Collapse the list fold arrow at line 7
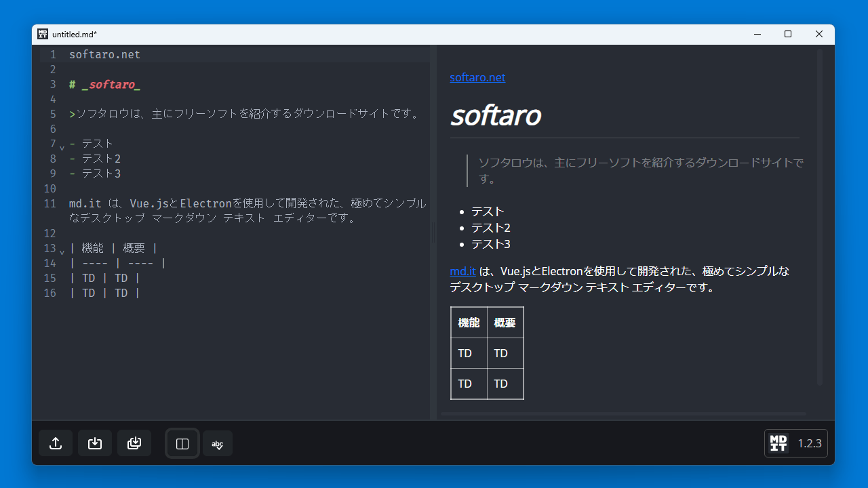Screen dimensions: 868x488 [x=62, y=147]
